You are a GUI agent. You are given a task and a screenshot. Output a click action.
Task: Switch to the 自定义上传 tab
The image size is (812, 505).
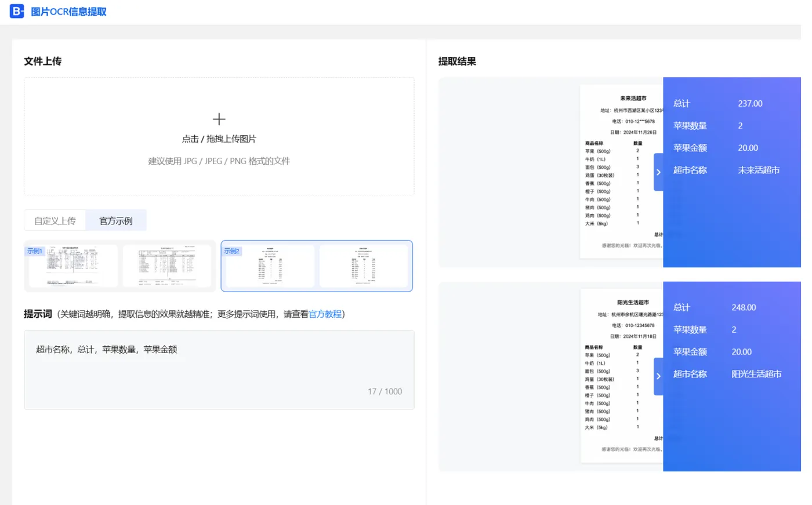tap(55, 221)
